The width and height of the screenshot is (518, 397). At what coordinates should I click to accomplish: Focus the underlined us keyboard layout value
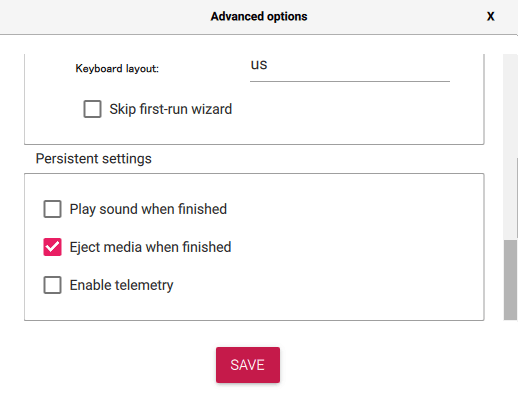click(x=259, y=65)
